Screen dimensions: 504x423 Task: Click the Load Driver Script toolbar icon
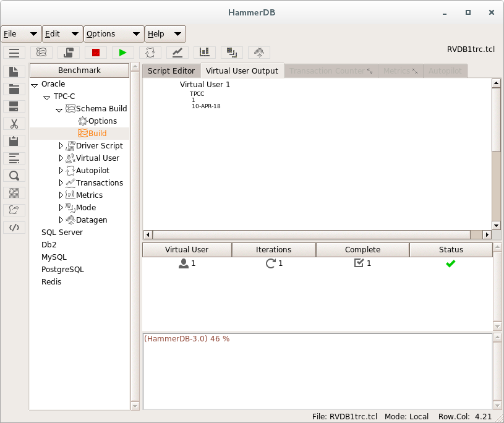[x=69, y=53]
